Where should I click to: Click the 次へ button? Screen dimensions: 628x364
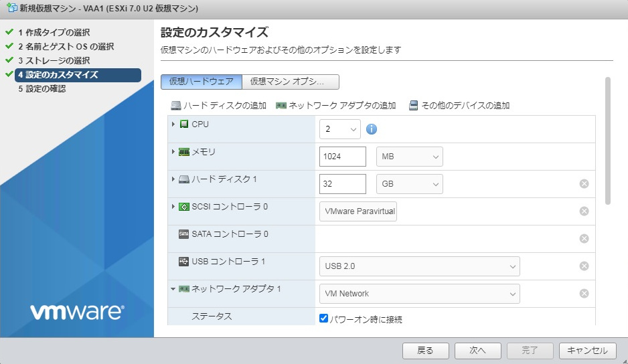tap(477, 351)
